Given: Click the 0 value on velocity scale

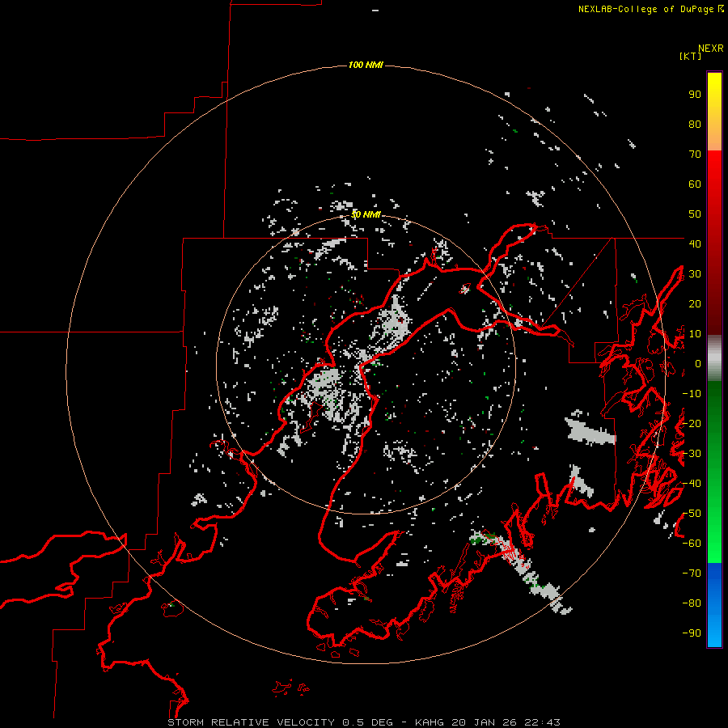Looking at the screenshot, I should coord(698,363).
